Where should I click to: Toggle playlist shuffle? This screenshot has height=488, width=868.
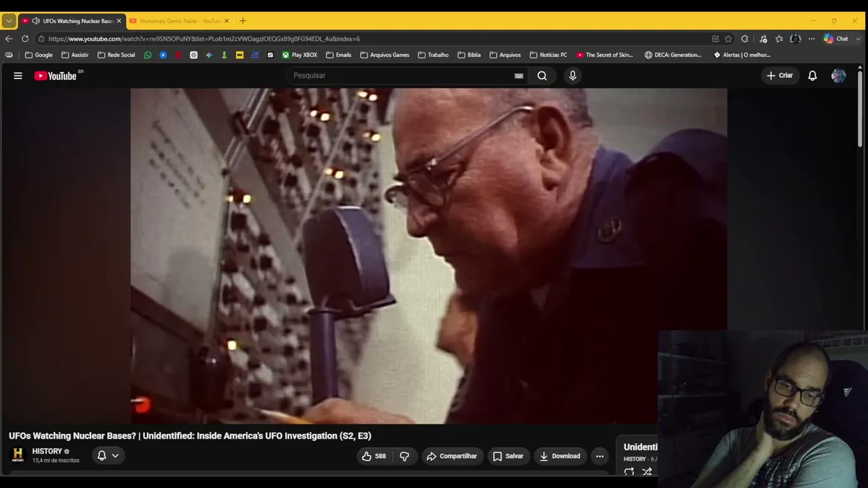[x=647, y=472]
